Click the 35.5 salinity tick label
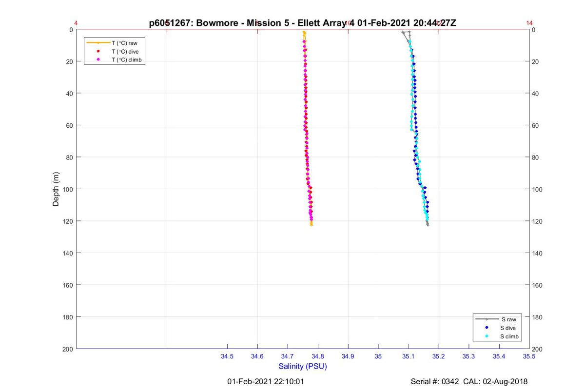 pos(529,356)
